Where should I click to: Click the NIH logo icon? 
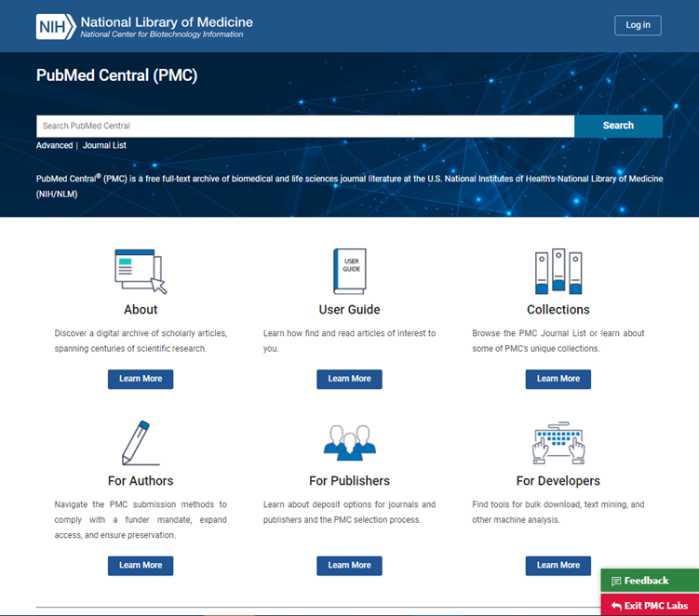click(x=56, y=27)
